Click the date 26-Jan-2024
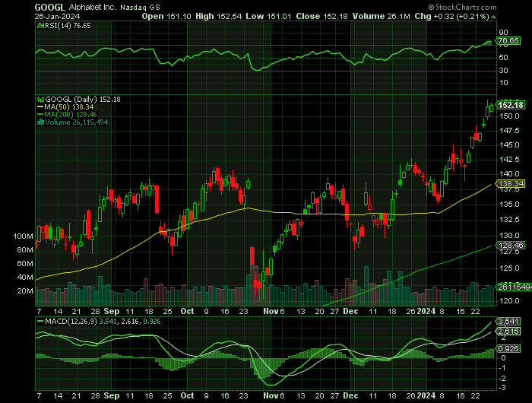 click(57, 16)
